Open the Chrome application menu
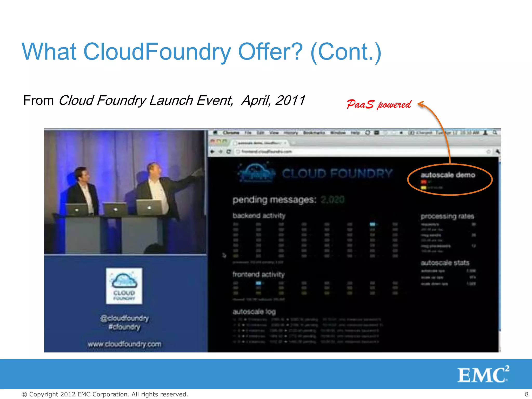 [x=231, y=133]
